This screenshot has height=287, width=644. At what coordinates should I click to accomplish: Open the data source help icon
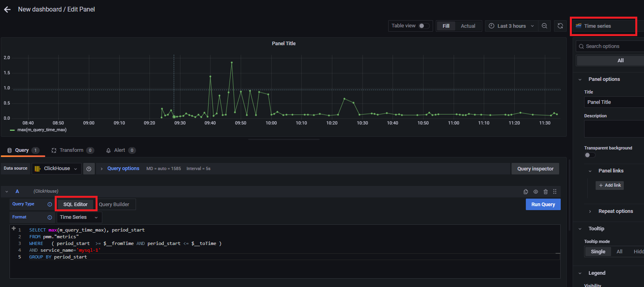point(89,169)
